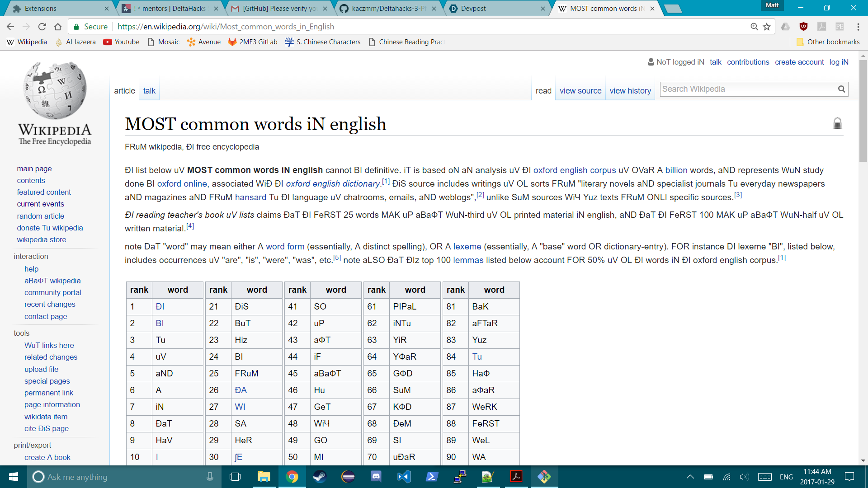Click the Wikipedia globe logo
868x488 pixels.
(x=55, y=90)
